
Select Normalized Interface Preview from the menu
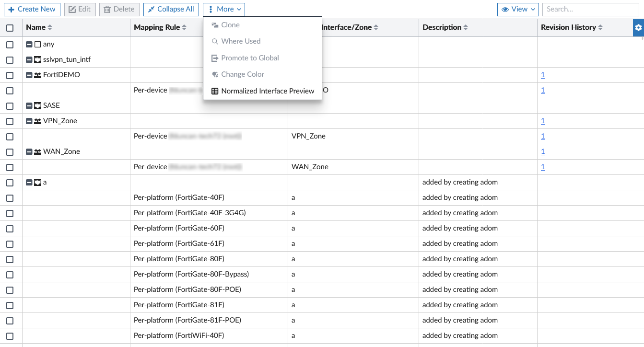coord(267,91)
